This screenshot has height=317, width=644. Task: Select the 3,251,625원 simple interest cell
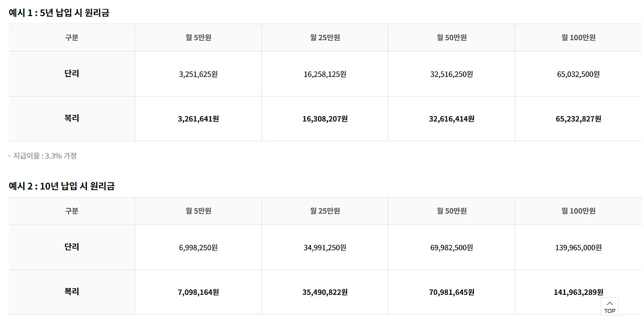click(198, 74)
